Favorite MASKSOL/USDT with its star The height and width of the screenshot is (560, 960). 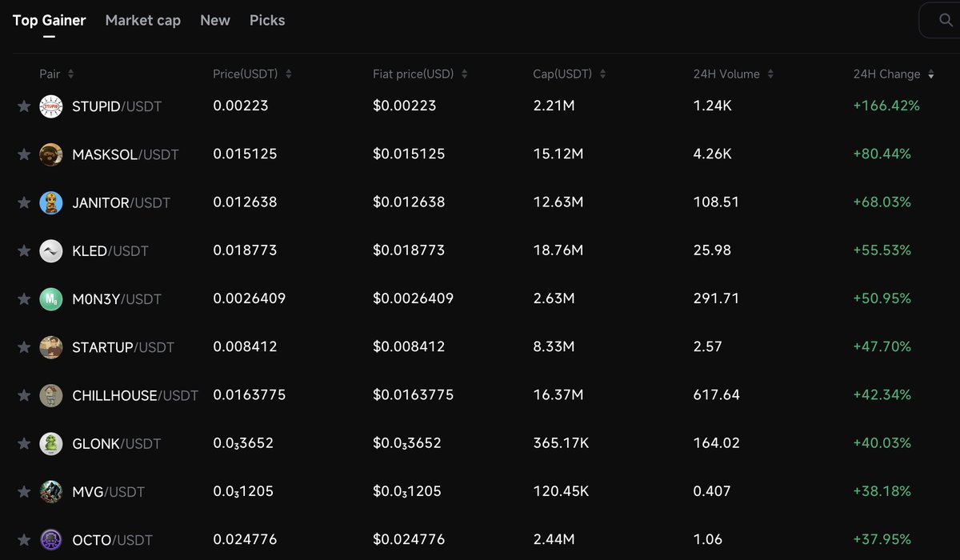point(24,154)
